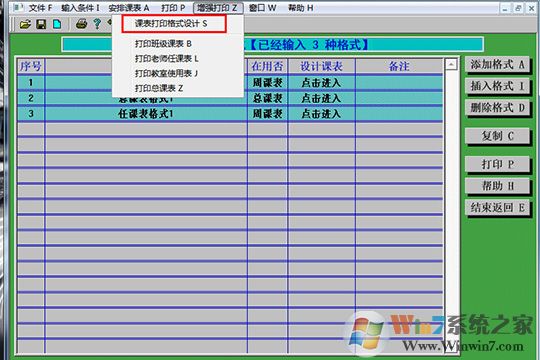Choose 打印总课表 Z from the menu
The image size is (540, 360).
[159, 88]
